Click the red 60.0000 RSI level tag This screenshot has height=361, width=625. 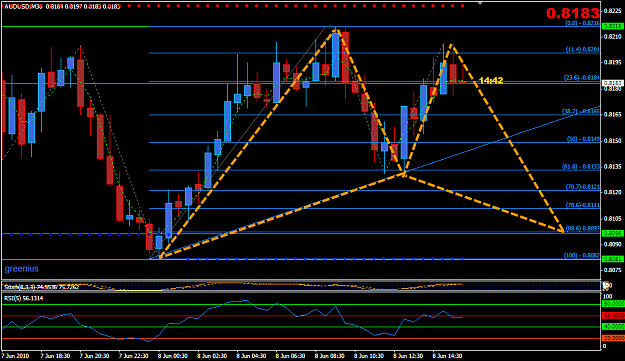coord(613,316)
